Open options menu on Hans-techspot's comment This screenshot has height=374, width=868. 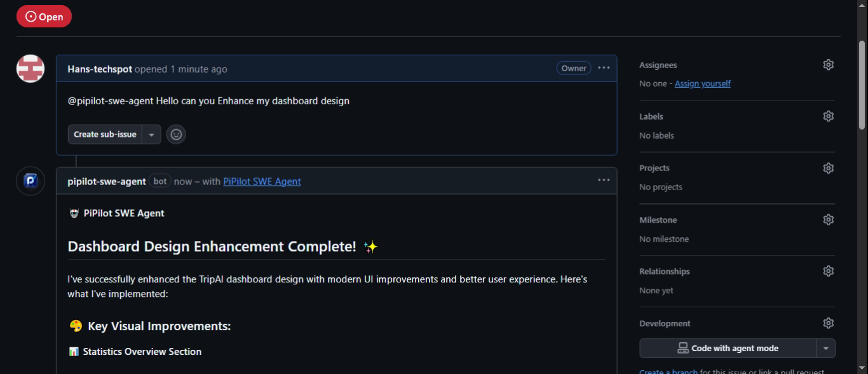pos(604,68)
